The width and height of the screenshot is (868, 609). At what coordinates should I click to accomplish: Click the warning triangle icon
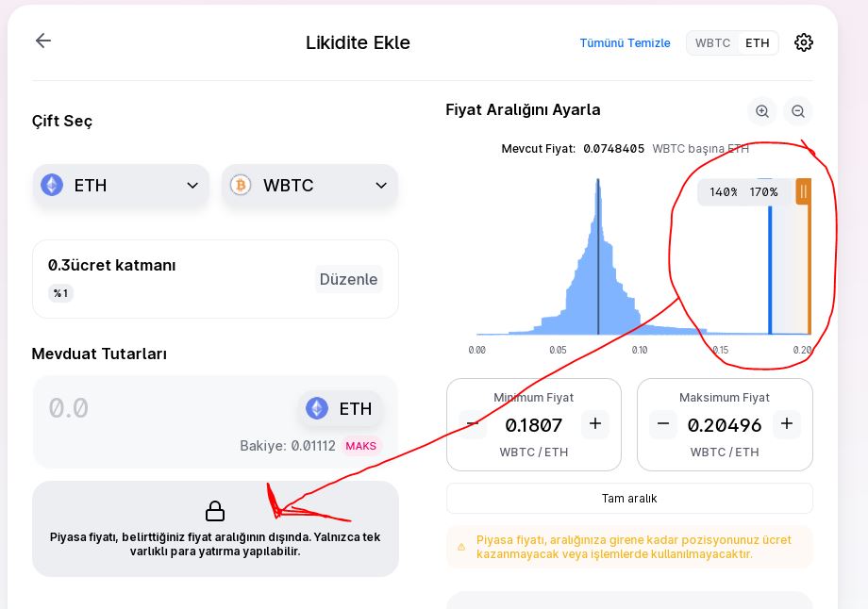click(x=461, y=547)
